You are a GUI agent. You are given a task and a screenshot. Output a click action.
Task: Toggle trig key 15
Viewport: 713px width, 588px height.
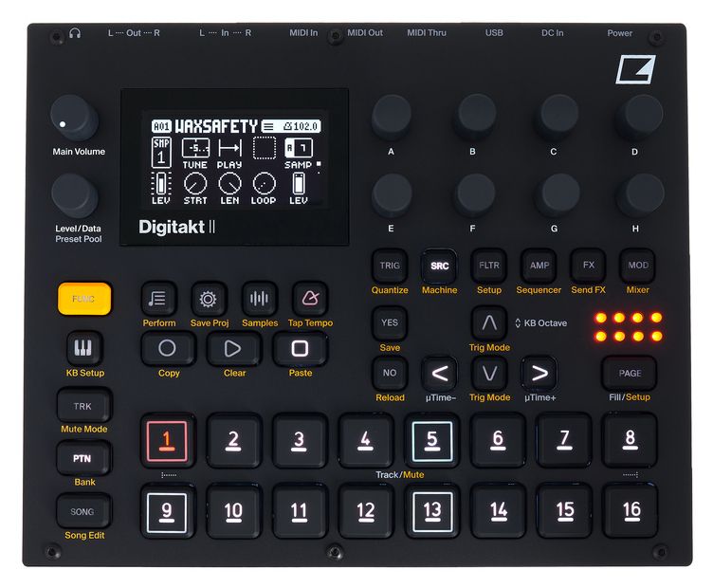tap(564, 511)
